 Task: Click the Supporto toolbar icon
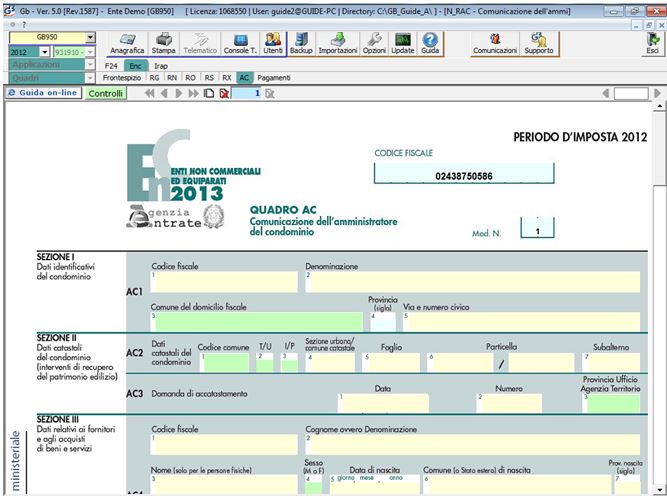click(x=539, y=44)
